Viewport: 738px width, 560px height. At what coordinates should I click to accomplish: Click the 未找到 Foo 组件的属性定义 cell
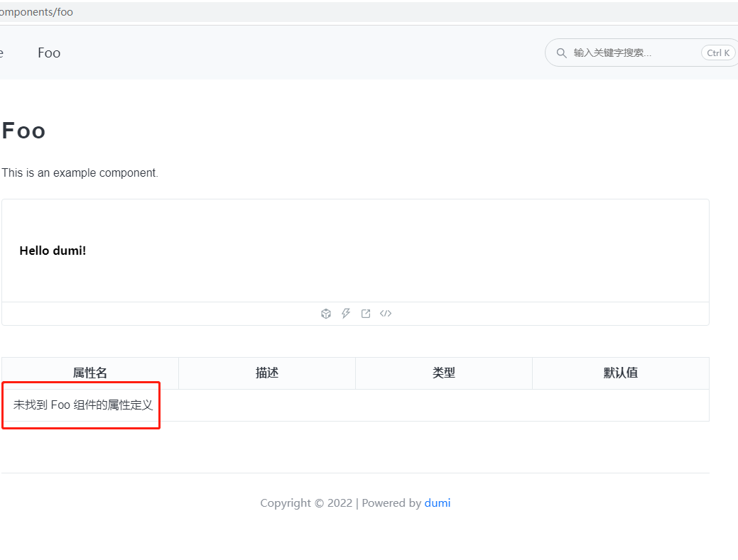coord(80,405)
